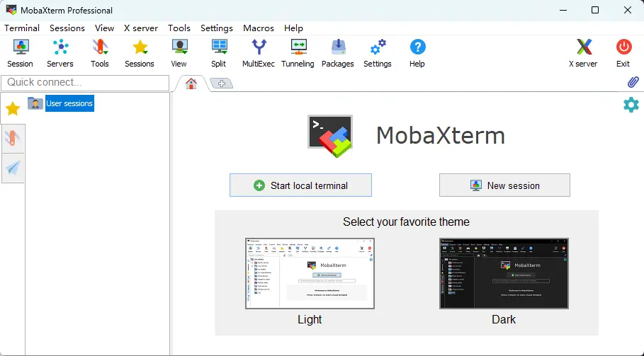Open the View toolbar icon
644x356 pixels.
[179, 47]
